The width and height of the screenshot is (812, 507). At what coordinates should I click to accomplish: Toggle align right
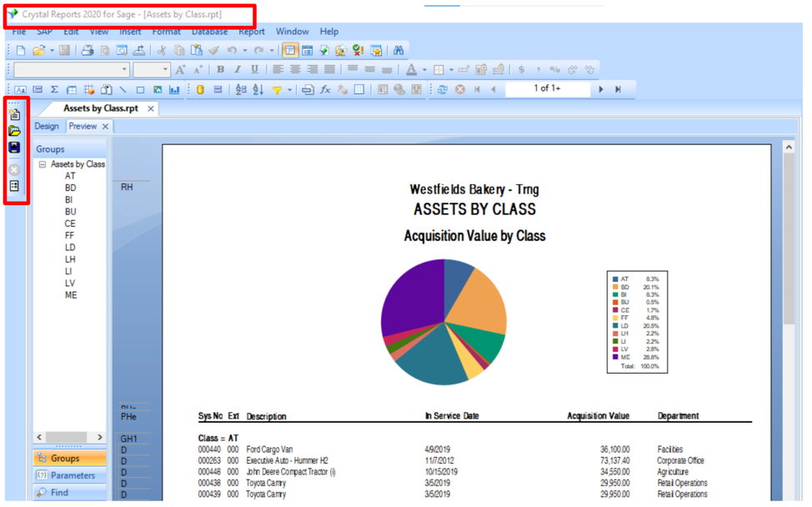tap(313, 69)
